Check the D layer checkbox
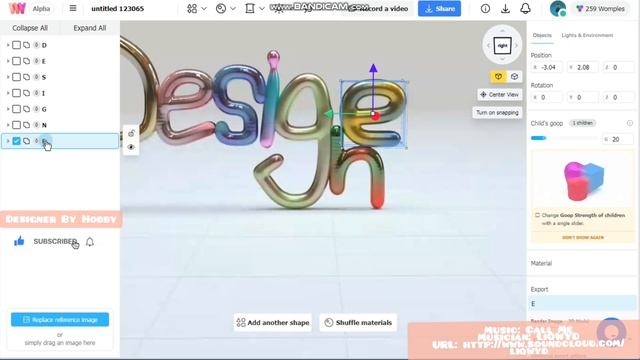This screenshot has width=640, height=360. [16, 45]
